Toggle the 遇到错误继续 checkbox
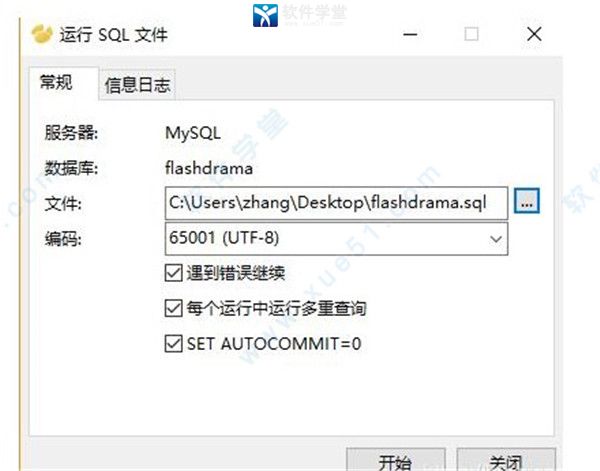 pyautogui.click(x=173, y=273)
